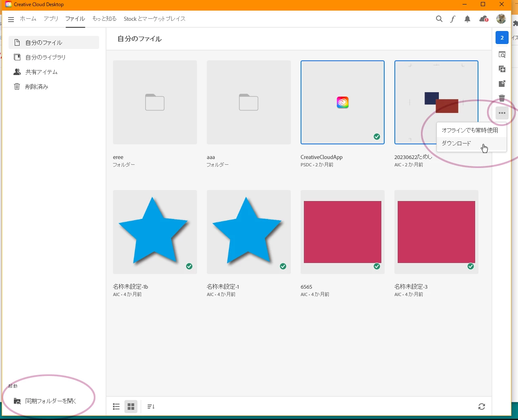
Task: Click 同期フォルダーを開く link
Action: [x=51, y=401]
